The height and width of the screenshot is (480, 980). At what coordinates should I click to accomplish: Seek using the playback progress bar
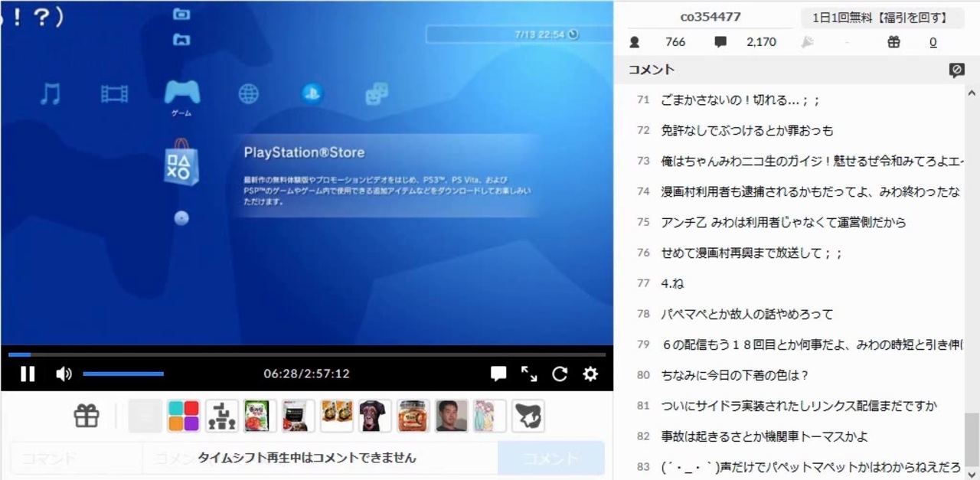[x=307, y=354]
